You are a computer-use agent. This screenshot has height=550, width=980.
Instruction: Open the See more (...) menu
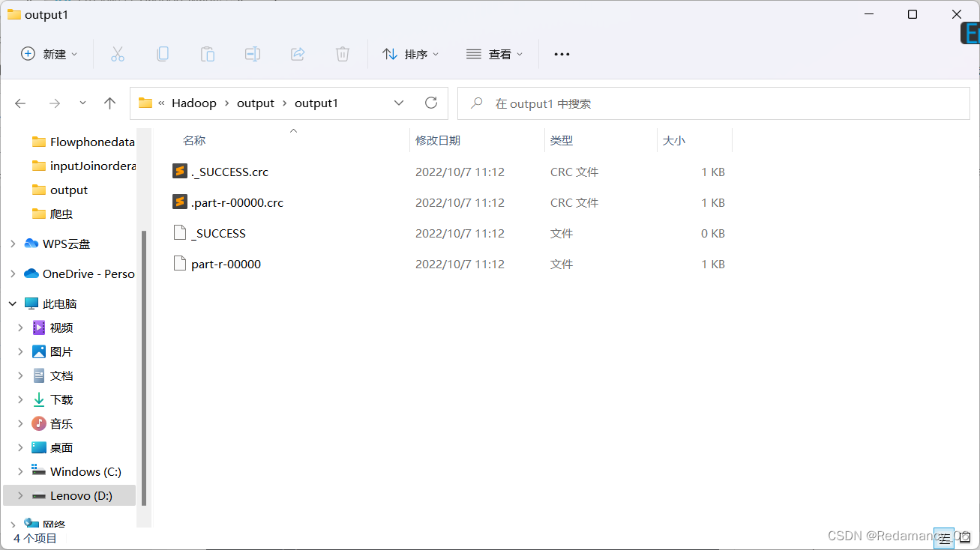561,53
